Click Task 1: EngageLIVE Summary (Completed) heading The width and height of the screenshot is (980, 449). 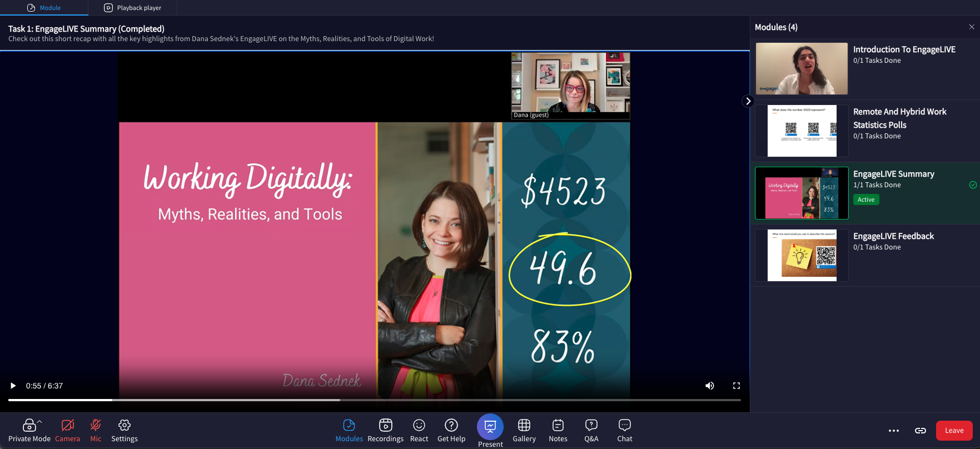point(86,29)
